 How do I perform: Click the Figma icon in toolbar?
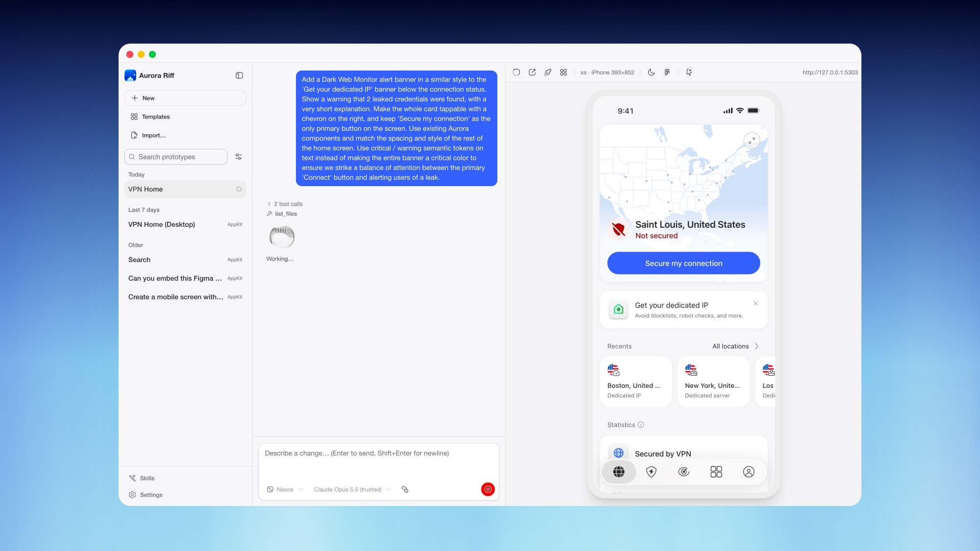[x=667, y=72]
